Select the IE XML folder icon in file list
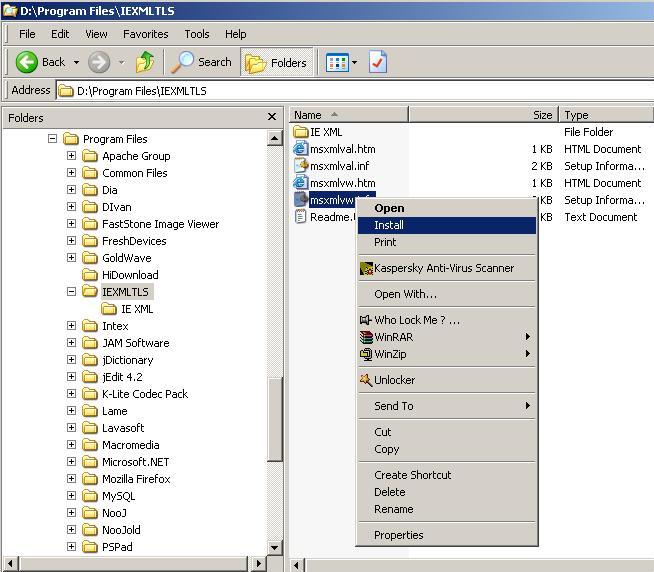Image resolution: width=654 pixels, height=572 pixels. 300,132
